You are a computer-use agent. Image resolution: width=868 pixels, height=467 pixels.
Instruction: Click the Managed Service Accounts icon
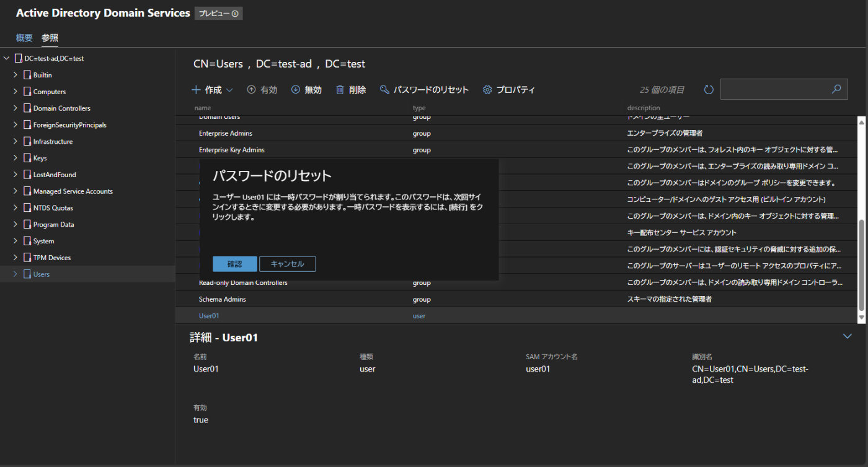point(27,191)
